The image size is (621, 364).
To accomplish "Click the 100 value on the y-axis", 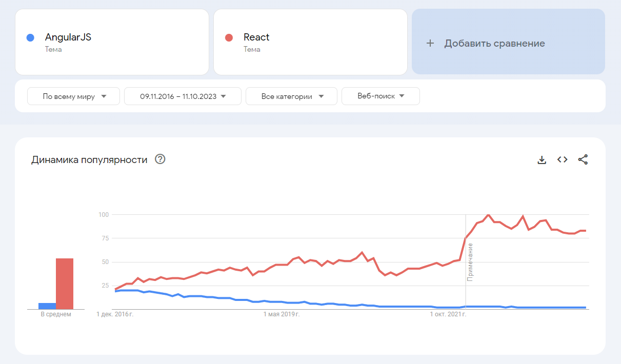I will (x=103, y=214).
